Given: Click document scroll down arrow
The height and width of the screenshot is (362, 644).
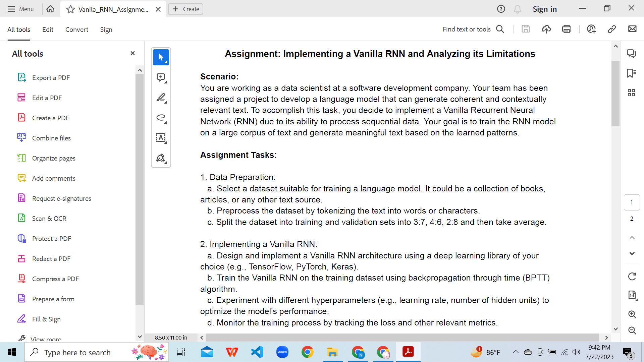Looking at the screenshot, I should click(x=615, y=329).
